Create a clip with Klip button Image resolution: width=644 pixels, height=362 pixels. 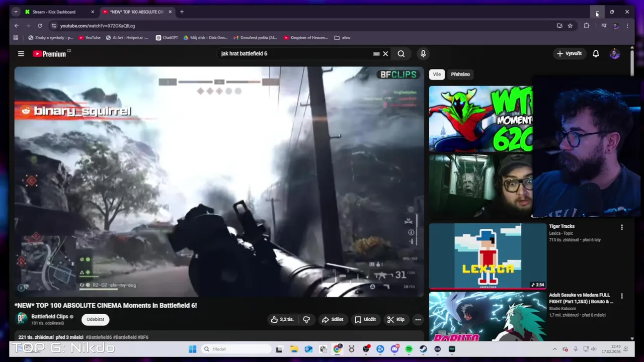click(x=396, y=319)
